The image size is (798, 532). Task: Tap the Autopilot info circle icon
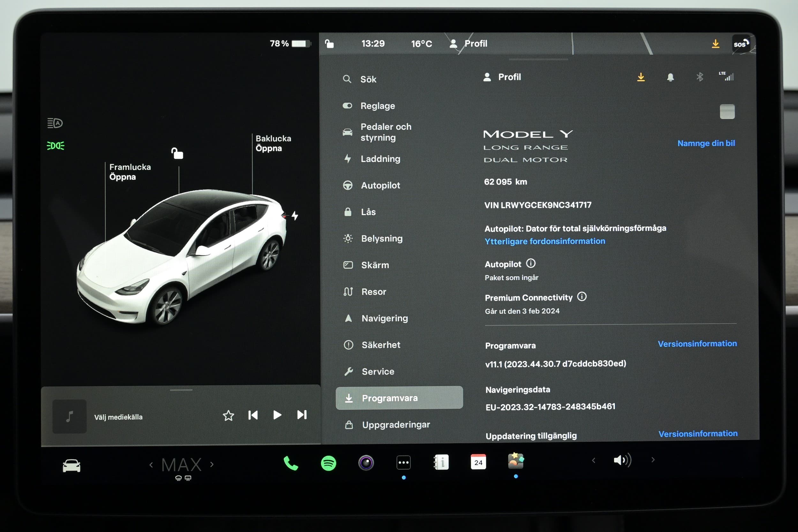pyautogui.click(x=531, y=263)
